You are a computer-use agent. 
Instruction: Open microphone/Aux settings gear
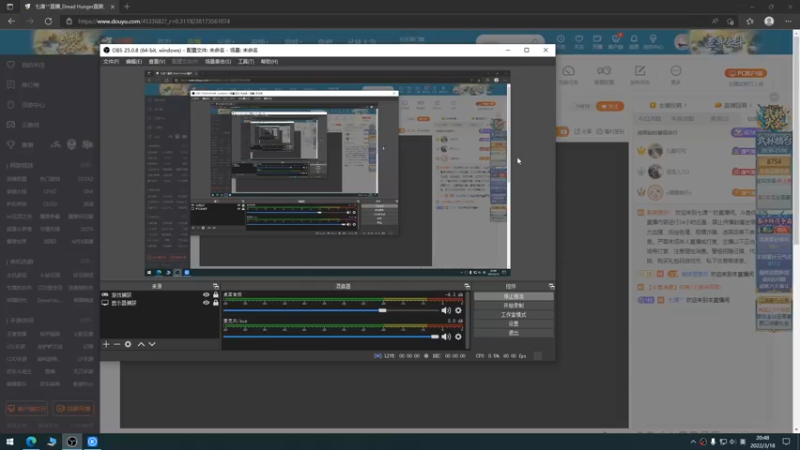click(458, 337)
